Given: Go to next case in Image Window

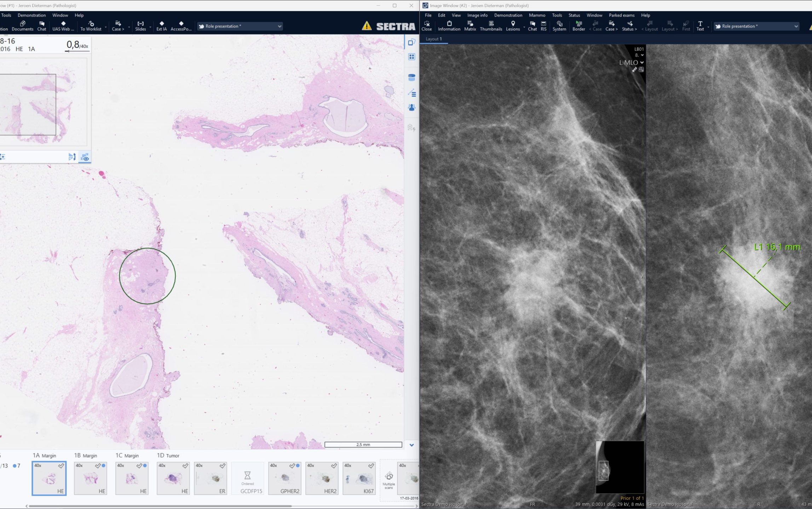Looking at the screenshot, I should click(611, 26).
